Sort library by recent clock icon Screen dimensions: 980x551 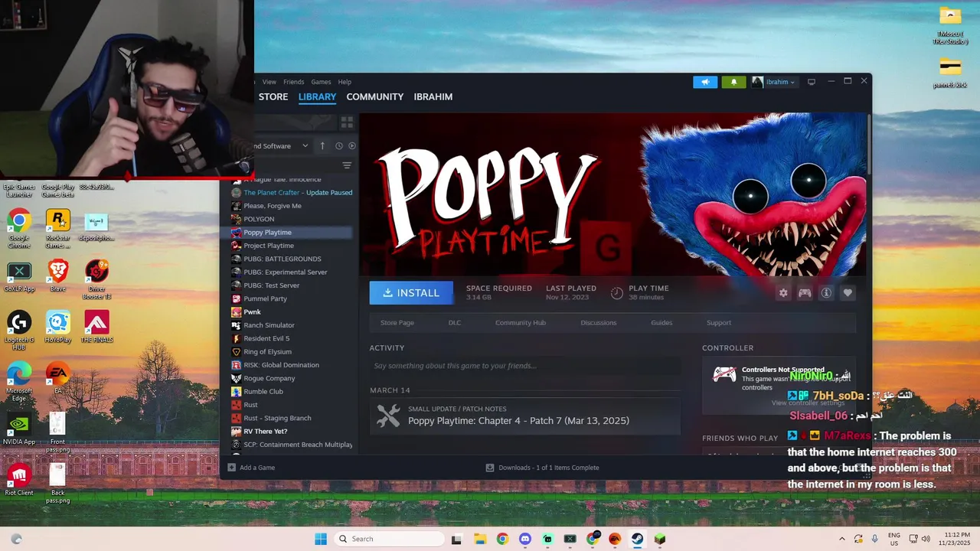click(338, 146)
